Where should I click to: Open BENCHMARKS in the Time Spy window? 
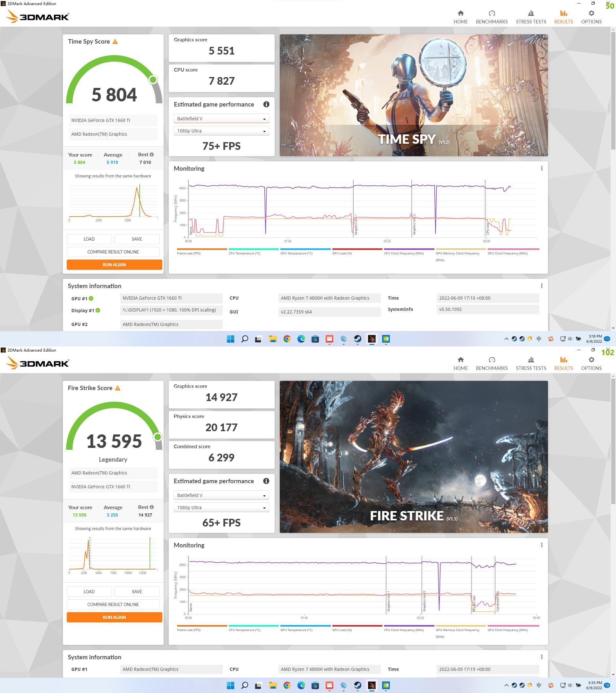point(492,17)
